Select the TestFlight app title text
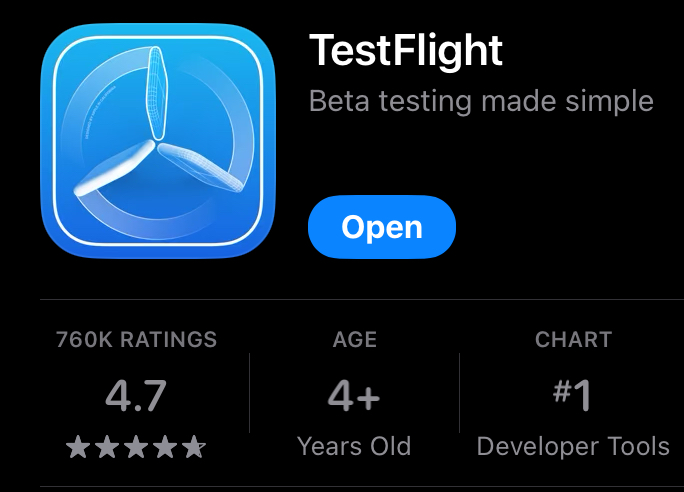 coord(406,51)
